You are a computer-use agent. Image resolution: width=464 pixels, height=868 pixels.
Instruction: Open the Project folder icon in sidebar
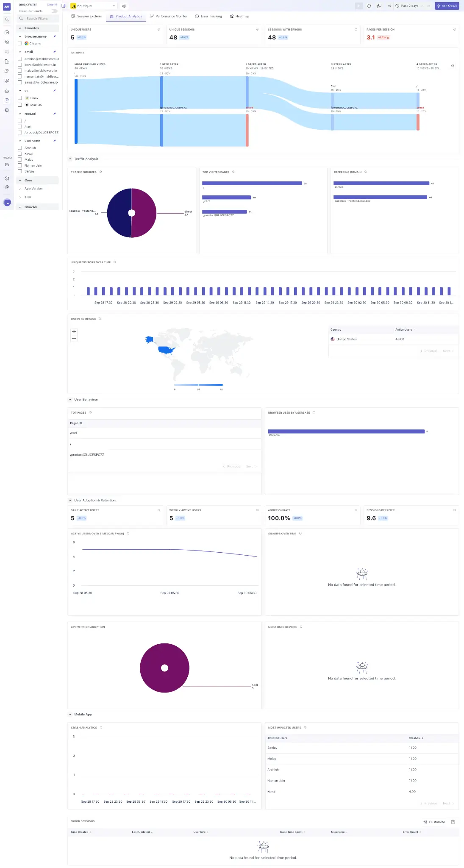coord(7,164)
